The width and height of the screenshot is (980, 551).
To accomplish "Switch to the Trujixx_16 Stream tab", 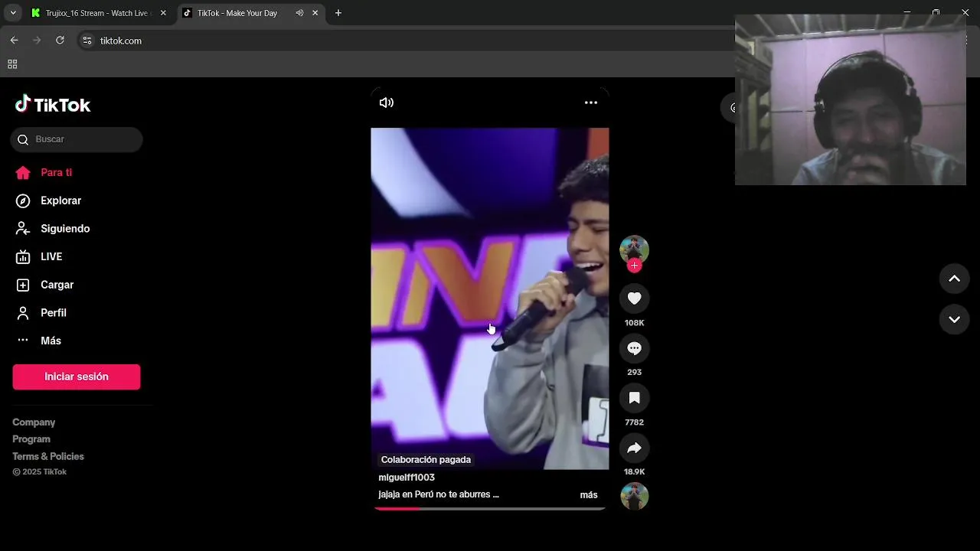I will pos(97,13).
